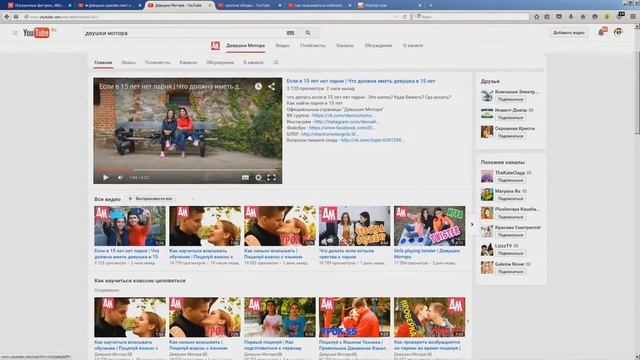Switch to sticky bar Обсуждение tab
The height and width of the screenshot is (360, 640).
coord(378,46)
